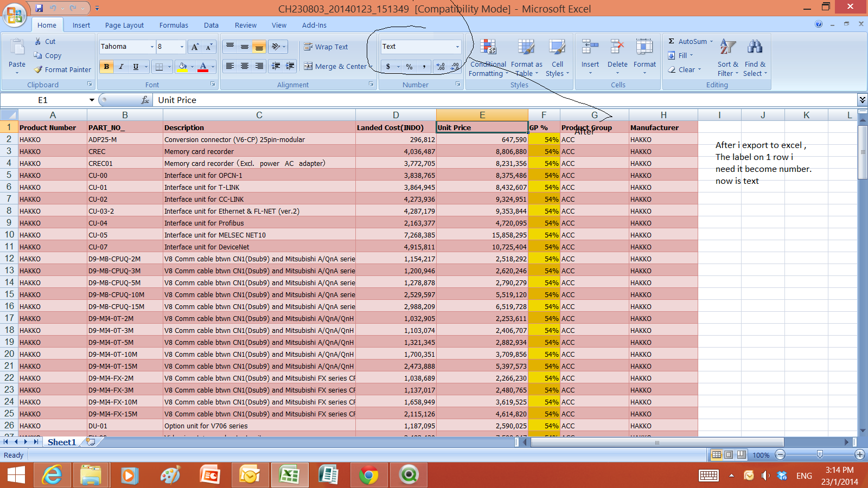Toggle Italic formatting
868x488 pixels.
121,67
